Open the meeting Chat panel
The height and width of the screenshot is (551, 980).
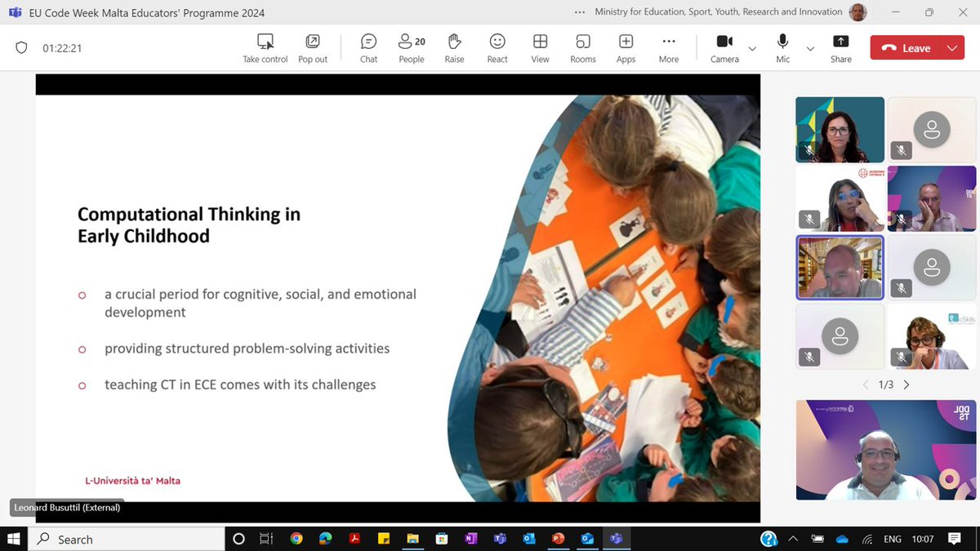pos(368,47)
